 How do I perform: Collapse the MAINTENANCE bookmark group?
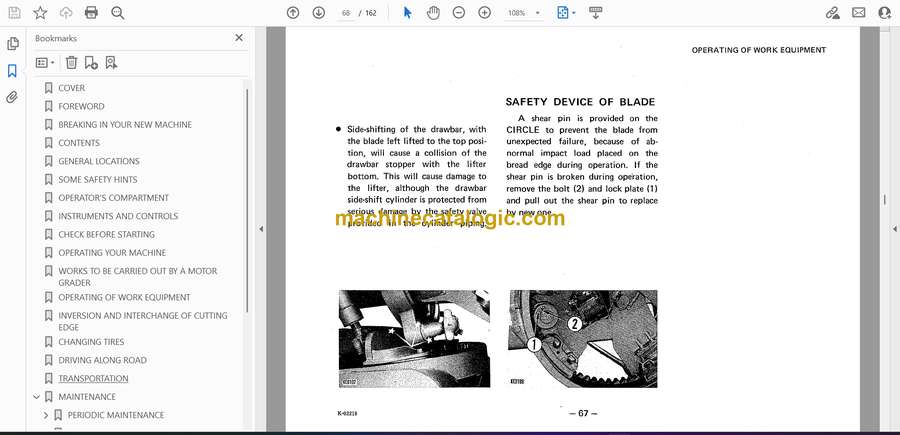(x=37, y=397)
